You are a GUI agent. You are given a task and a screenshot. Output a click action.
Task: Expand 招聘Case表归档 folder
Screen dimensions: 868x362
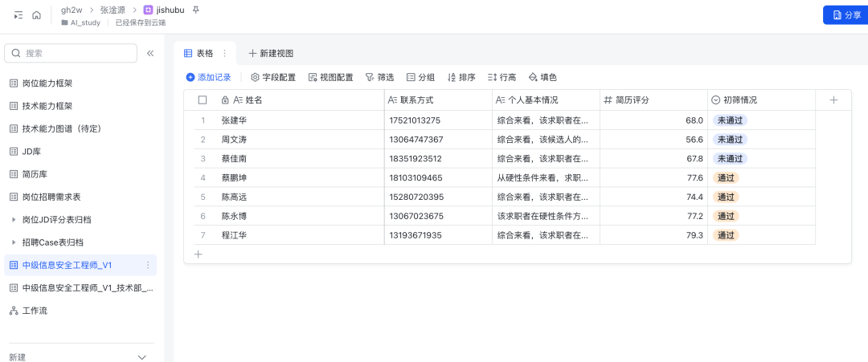tap(14, 242)
